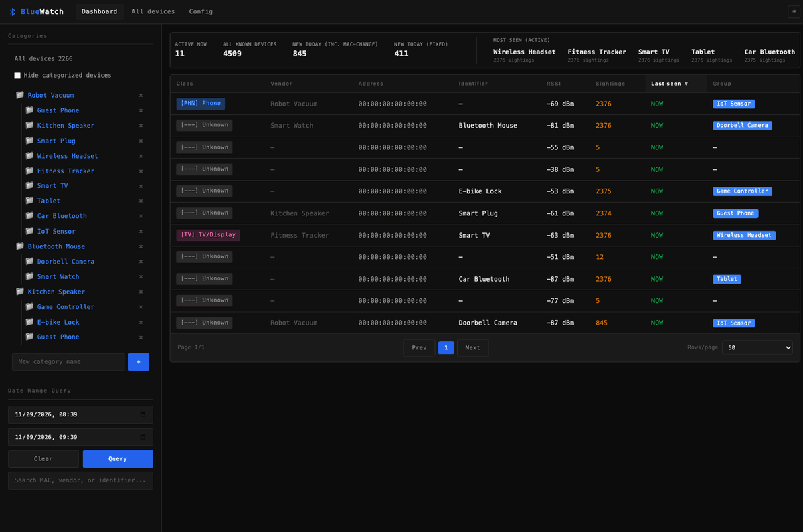Viewport: 803px width, 532px height.
Task: Remove the Doorbell Camera category using ×
Action: pos(141,262)
